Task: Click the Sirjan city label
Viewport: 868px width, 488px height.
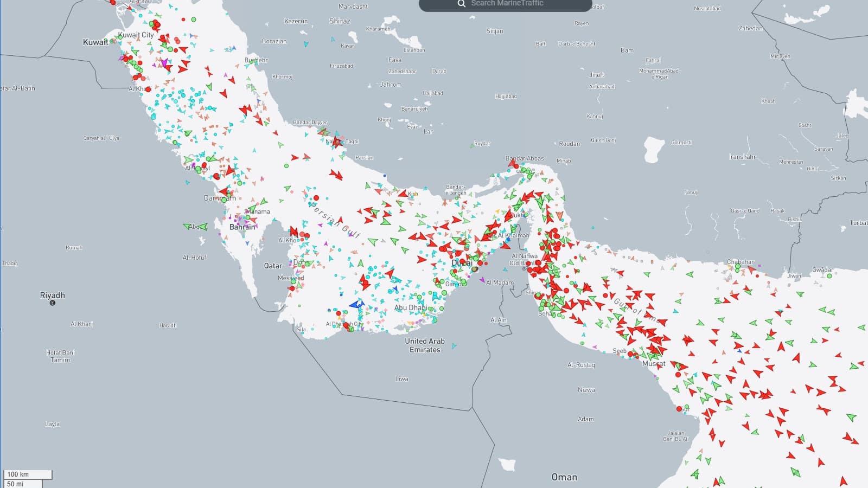Action: pos(495,31)
